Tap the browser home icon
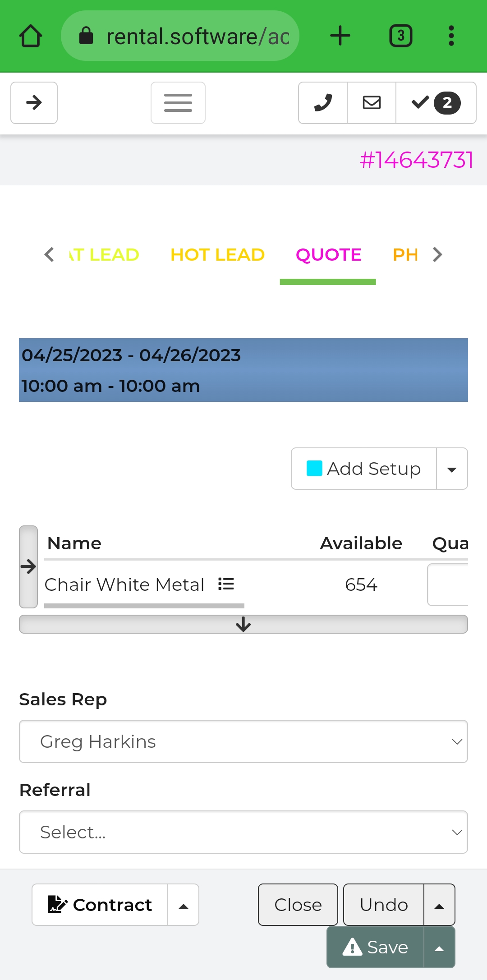Screen dimensions: 487x980 point(31,36)
